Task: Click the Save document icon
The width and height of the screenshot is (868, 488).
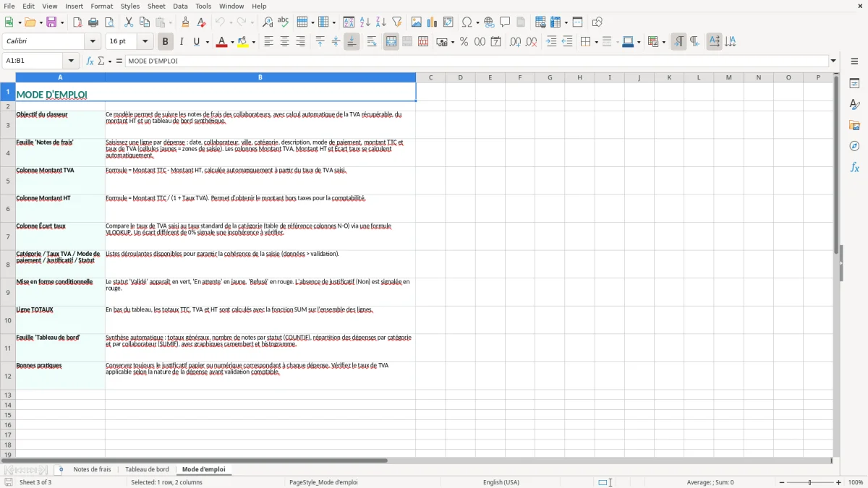Action: 51,22
